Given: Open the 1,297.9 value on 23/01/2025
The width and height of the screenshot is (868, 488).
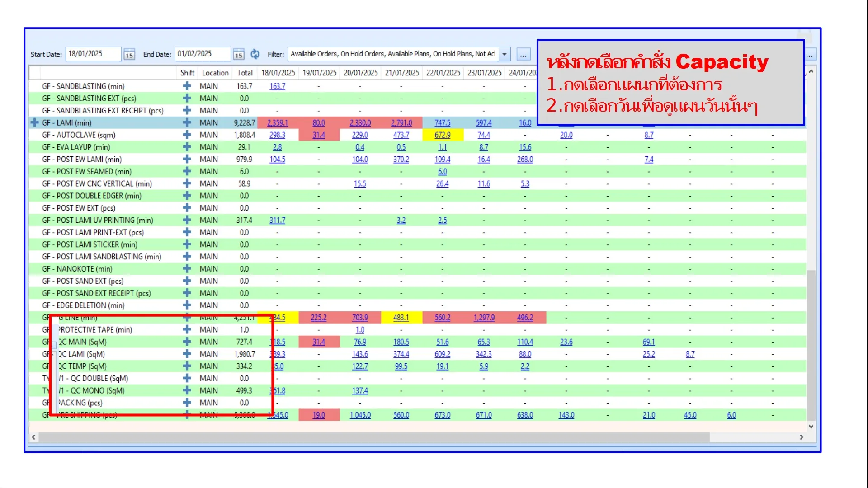Looking at the screenshot, I should 484,318.
